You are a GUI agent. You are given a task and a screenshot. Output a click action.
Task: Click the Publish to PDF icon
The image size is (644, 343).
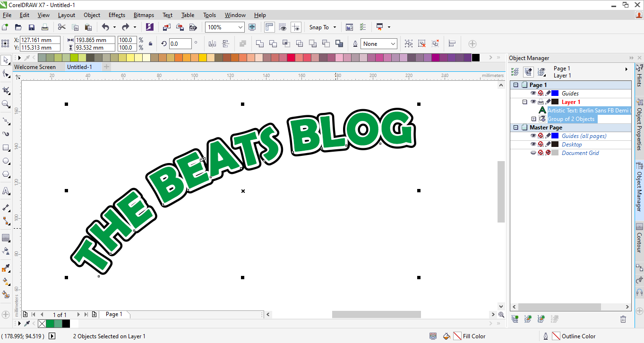point(193,27)
